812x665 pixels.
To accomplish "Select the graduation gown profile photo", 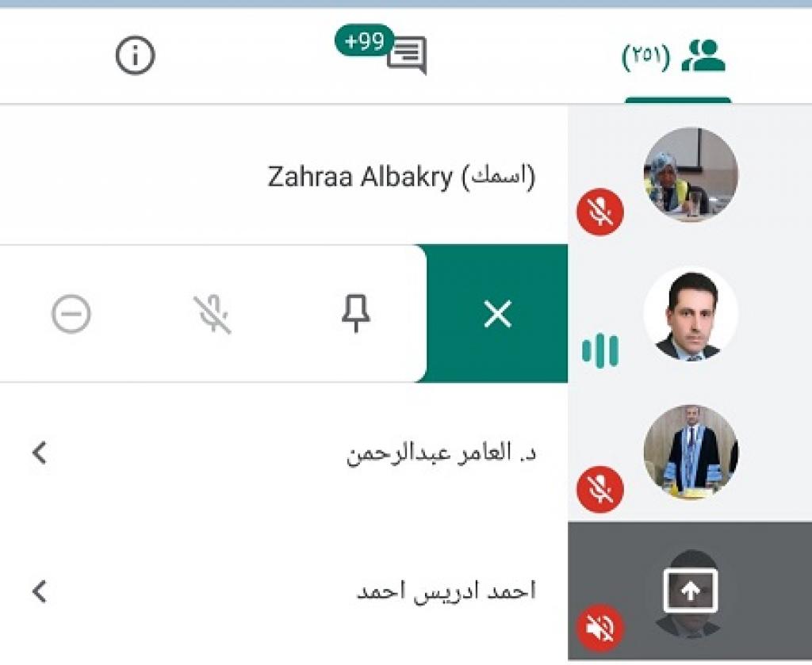I will [x=691, y=453].
